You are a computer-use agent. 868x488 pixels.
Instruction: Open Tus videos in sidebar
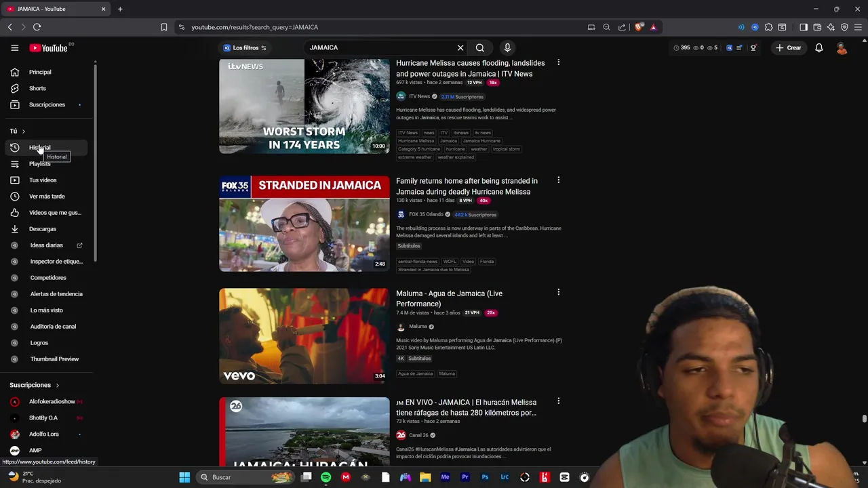point(47,180)
